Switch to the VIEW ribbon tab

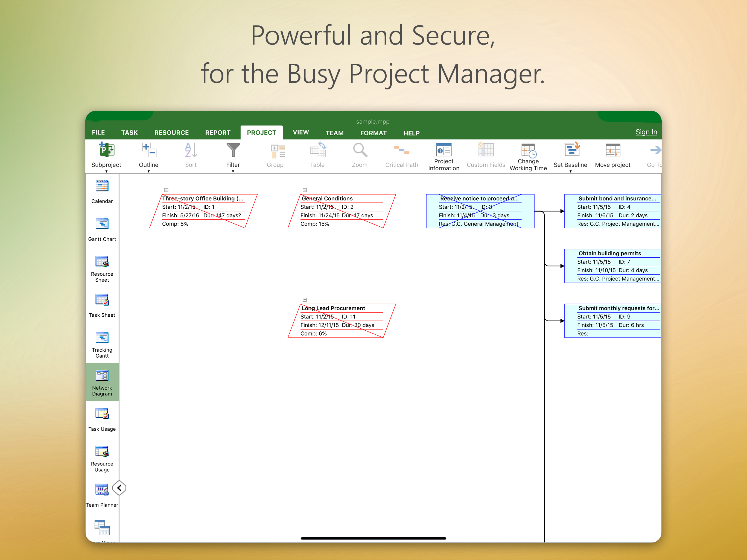pyautogui.click(x=300, y=132)
